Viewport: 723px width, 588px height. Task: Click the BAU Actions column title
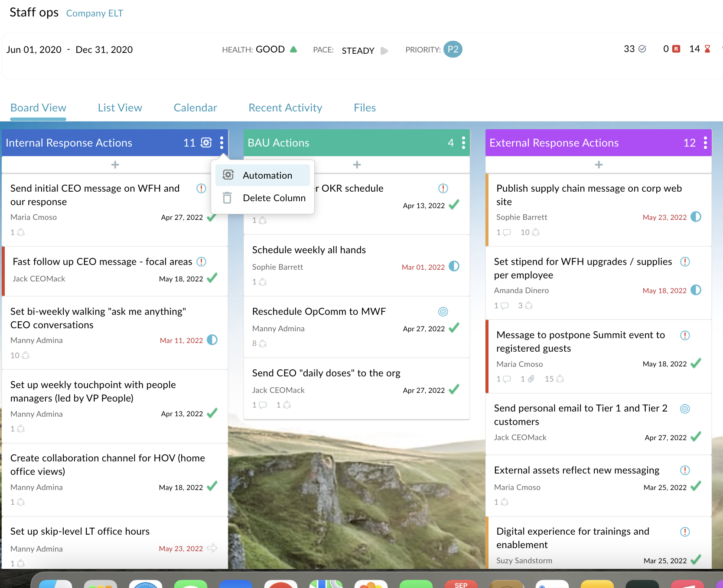[278, 143]
